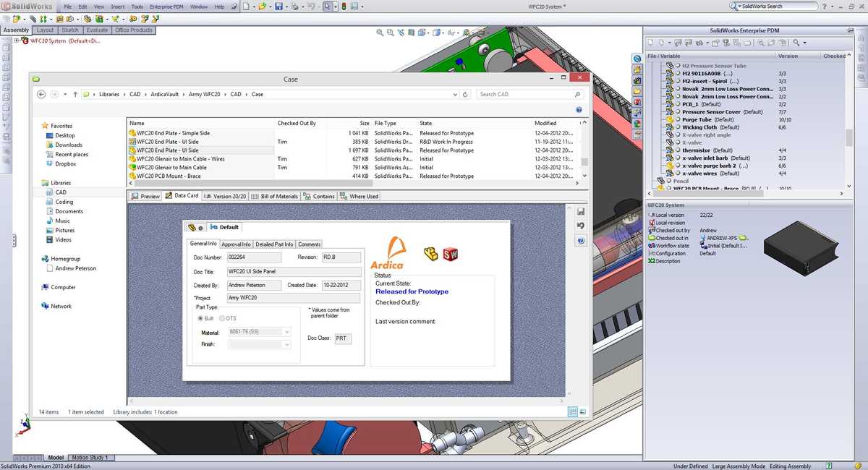
Task: Switch to Motion Study 1 tab
Action: (x=90, y=458)
